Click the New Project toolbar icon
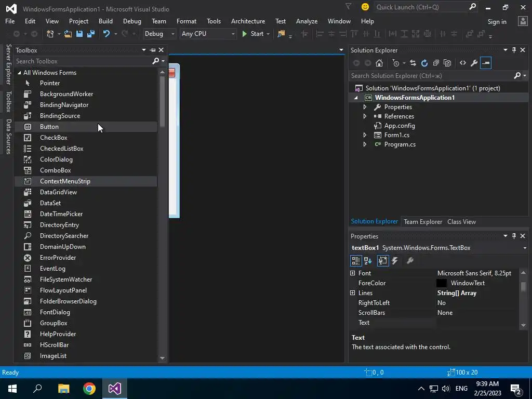The width and height of the screenshot is (532, 399). [50, 34]
